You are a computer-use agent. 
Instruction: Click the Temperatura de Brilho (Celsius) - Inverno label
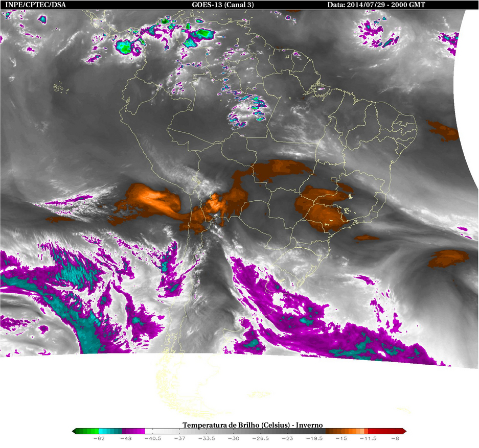click(253, 425)
